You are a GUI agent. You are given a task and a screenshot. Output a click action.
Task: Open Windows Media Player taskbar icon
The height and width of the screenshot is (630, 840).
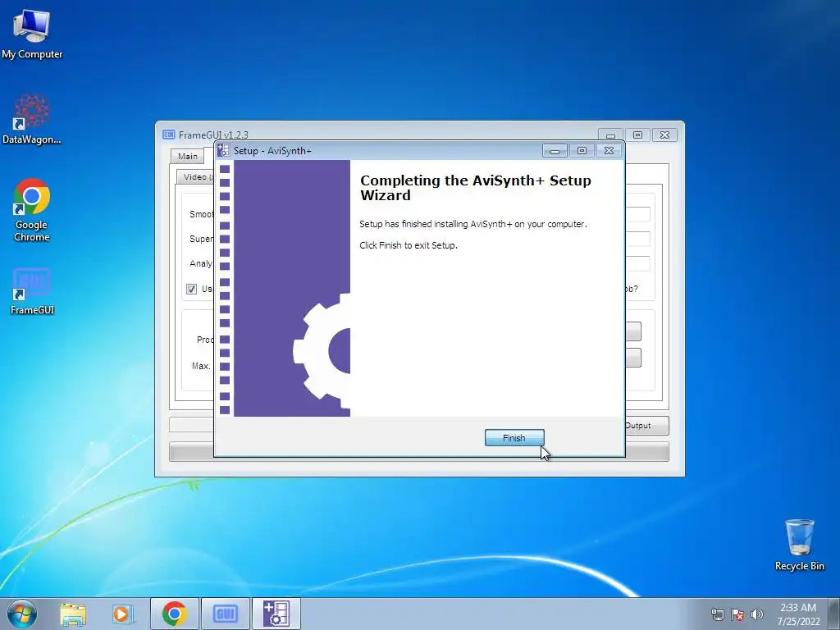pos(123,614)
